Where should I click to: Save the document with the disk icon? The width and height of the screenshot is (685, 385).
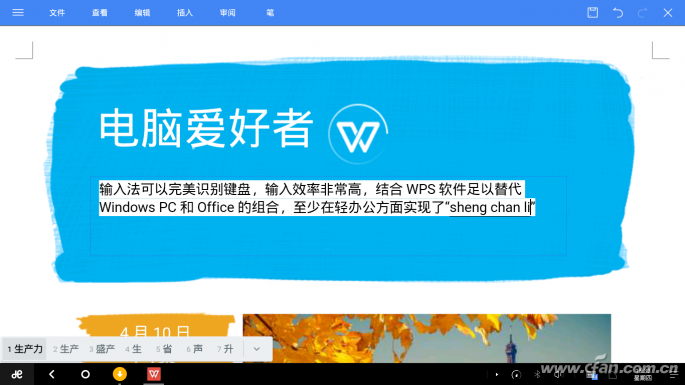tap(592, 13)
